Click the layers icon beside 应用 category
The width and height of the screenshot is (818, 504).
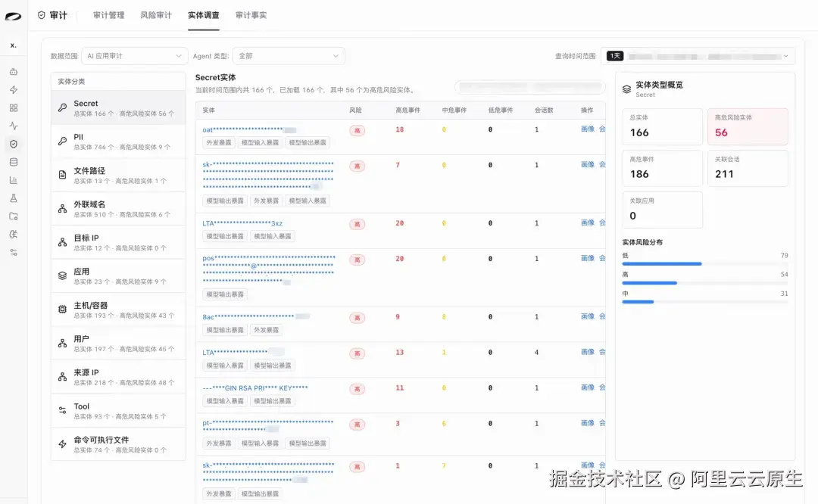point(63,275)
